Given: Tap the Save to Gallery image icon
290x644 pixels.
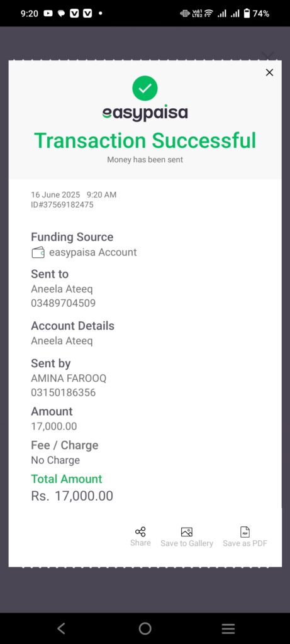Looking at the screenshot, I should click(187, 532).
